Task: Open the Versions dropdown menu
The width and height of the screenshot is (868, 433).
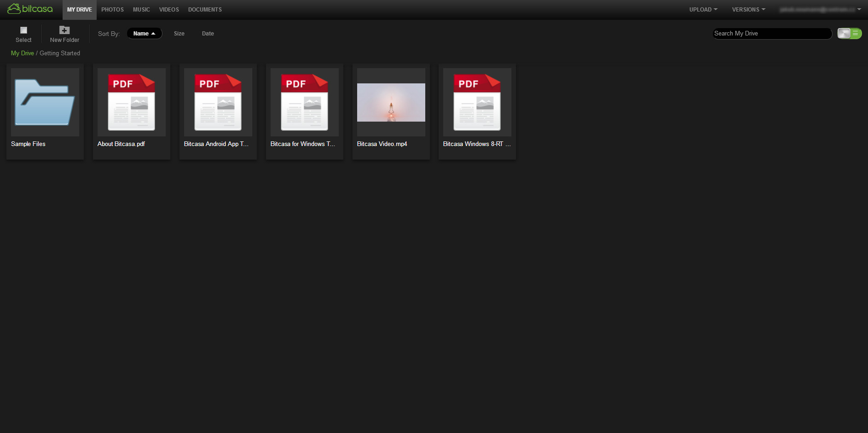Action: 748,10
